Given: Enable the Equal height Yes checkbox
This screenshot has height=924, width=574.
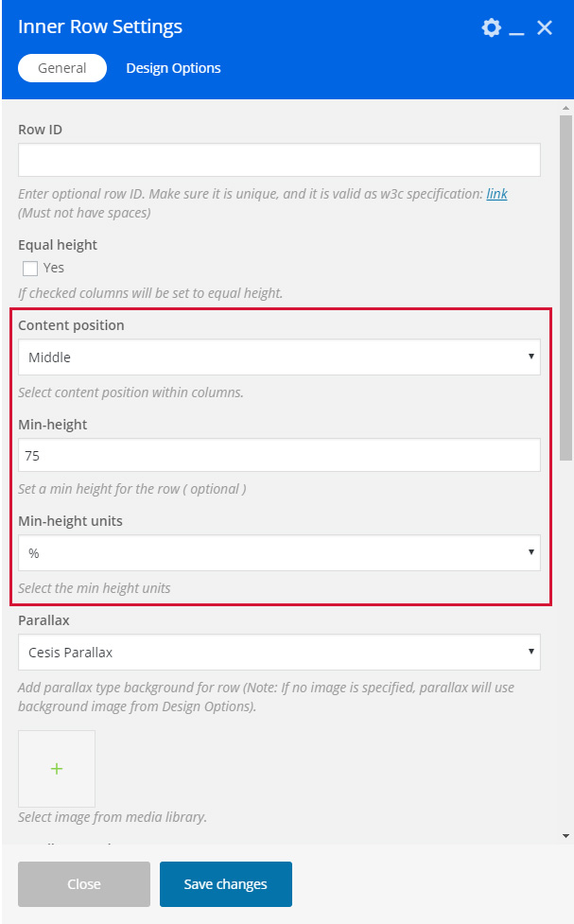Looking at the screenshot, I should (30, 269).
